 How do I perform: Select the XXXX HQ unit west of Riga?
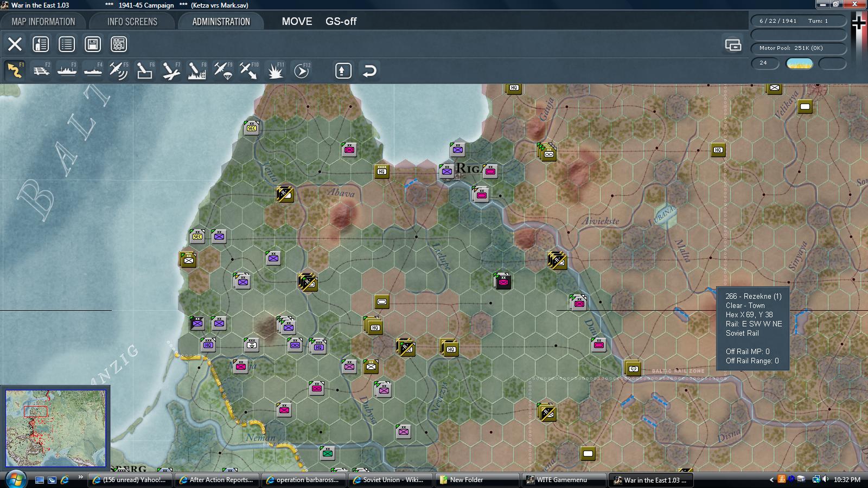(382, 171)
